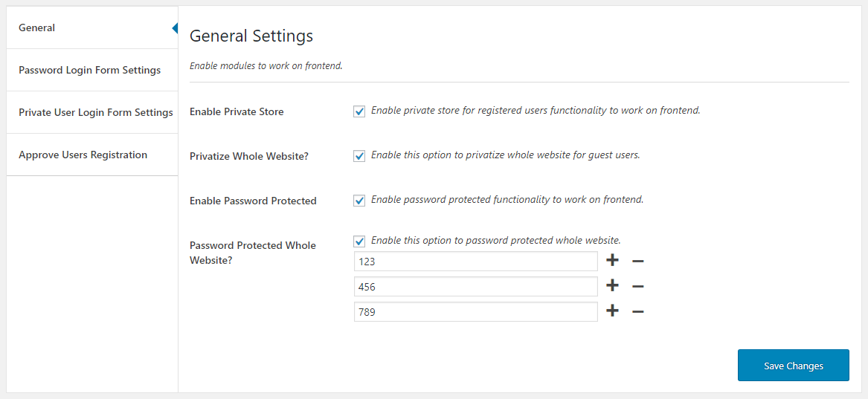Switch to Private User Login Form Settings
The image size is (868, 399).
tap(95, 113)
